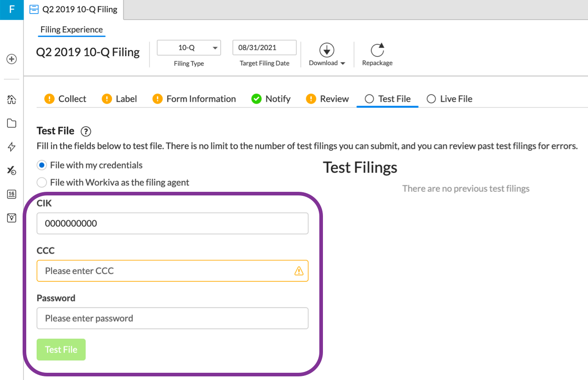Click into the CIK input field
This screenshot has height=380, width=588.
[x=172, y=223]
